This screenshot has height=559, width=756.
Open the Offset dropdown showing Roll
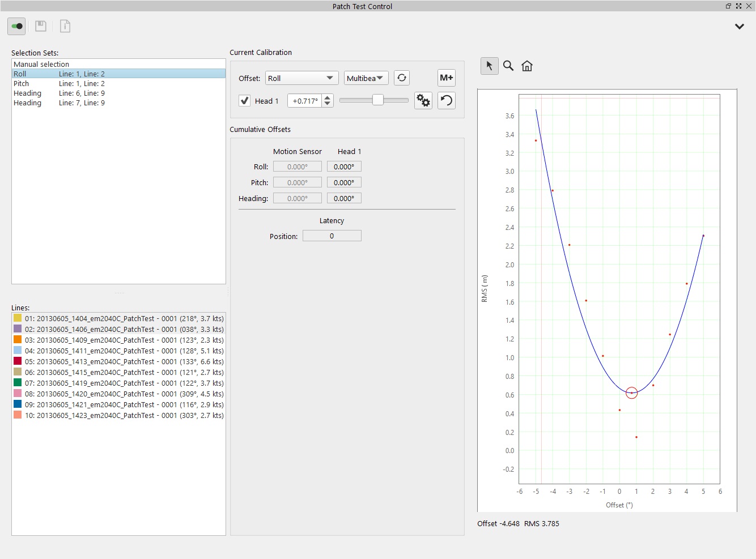301,78
